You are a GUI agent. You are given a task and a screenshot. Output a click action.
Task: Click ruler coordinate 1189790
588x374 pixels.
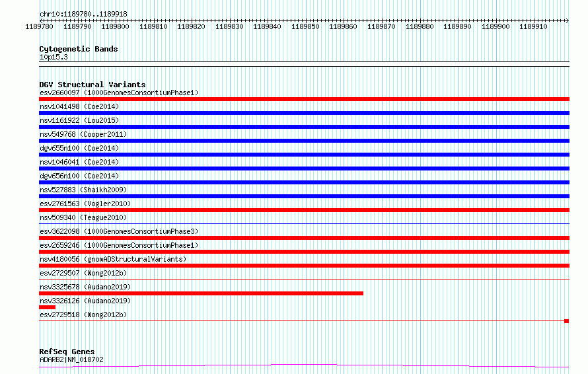tap(77, 26)
